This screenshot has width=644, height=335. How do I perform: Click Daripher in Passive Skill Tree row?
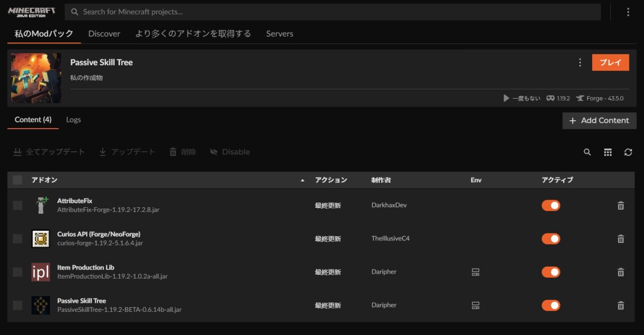click(384, 305)
